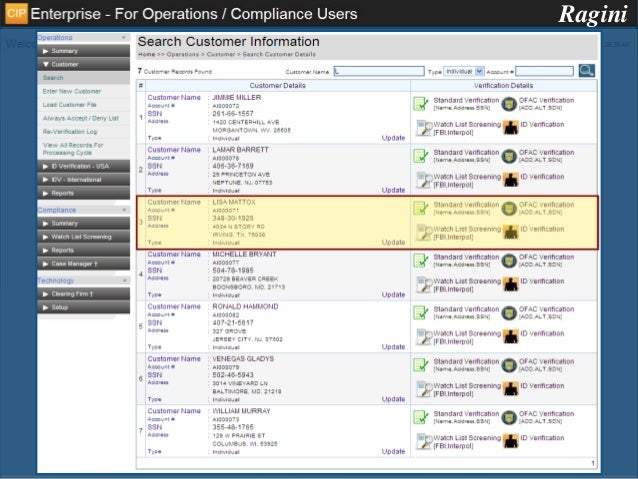Click Update link for WILLIAM MURRAY
638x479 pixels.
coord(393,451)
